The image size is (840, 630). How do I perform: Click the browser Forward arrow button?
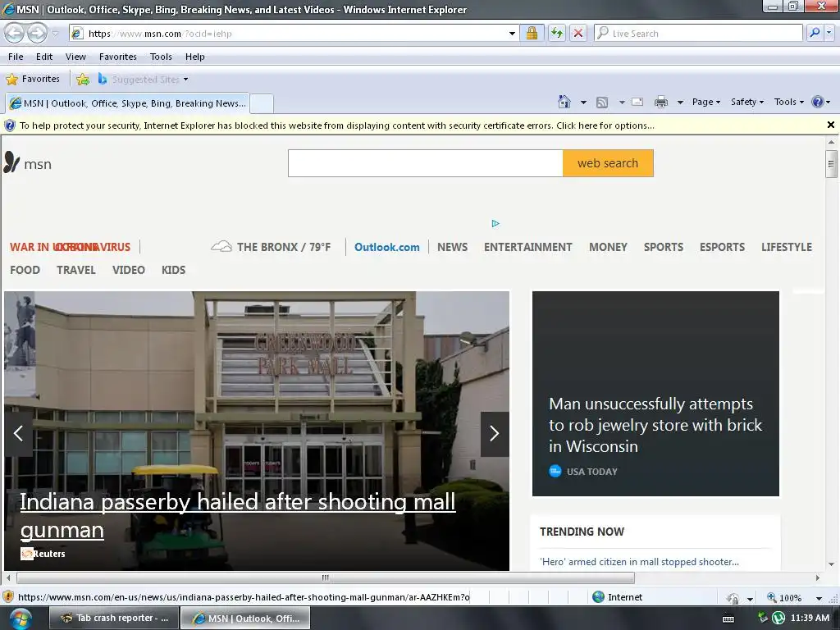37,33
